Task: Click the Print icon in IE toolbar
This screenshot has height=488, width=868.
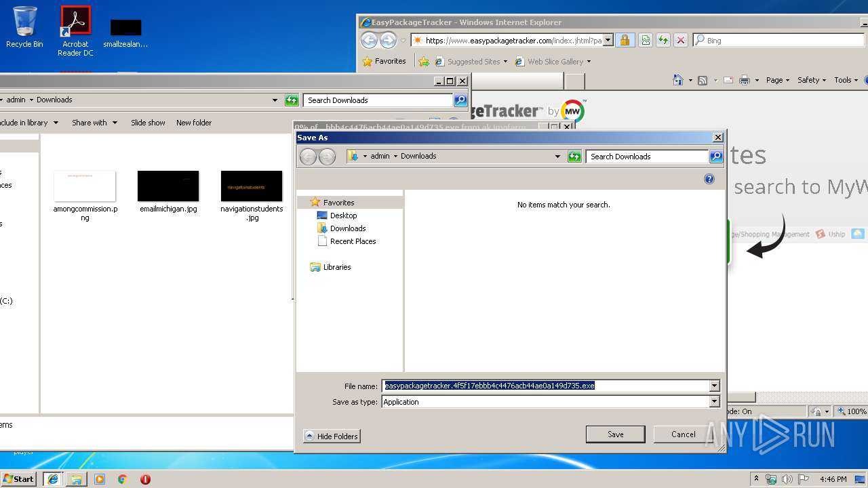Action: 744,80
